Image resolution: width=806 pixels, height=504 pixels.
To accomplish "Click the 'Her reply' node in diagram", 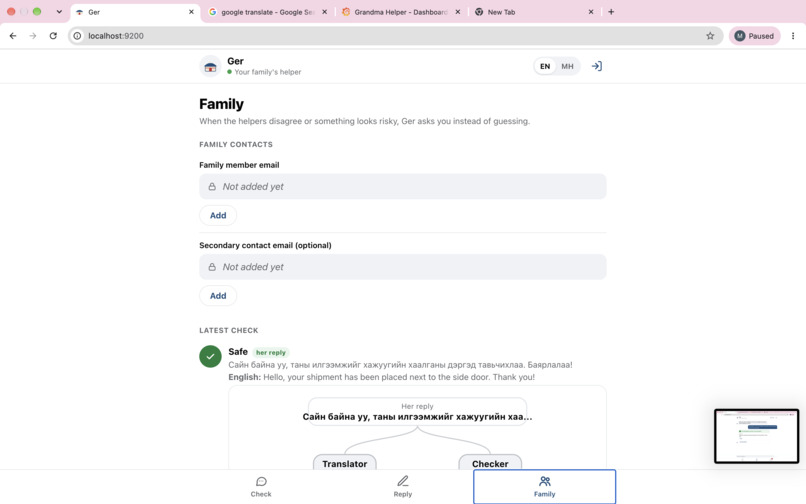I will pyautogui.click(x=417, y=411).
